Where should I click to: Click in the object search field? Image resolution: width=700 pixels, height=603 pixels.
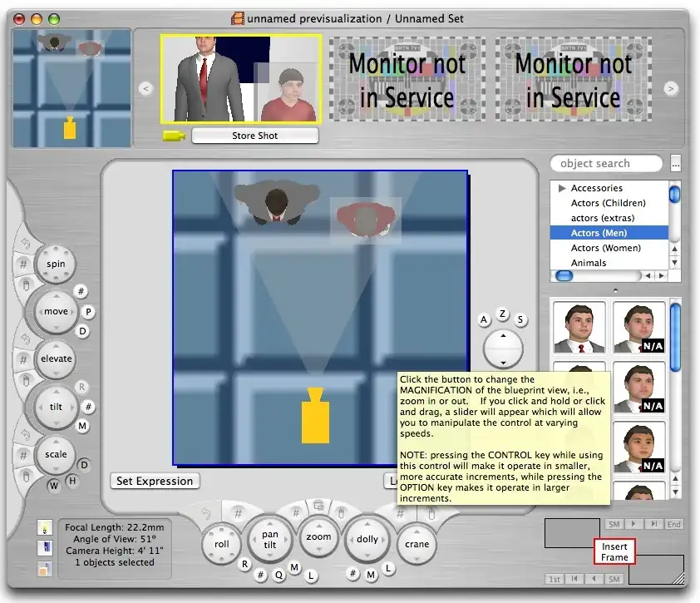pos(606,164)
